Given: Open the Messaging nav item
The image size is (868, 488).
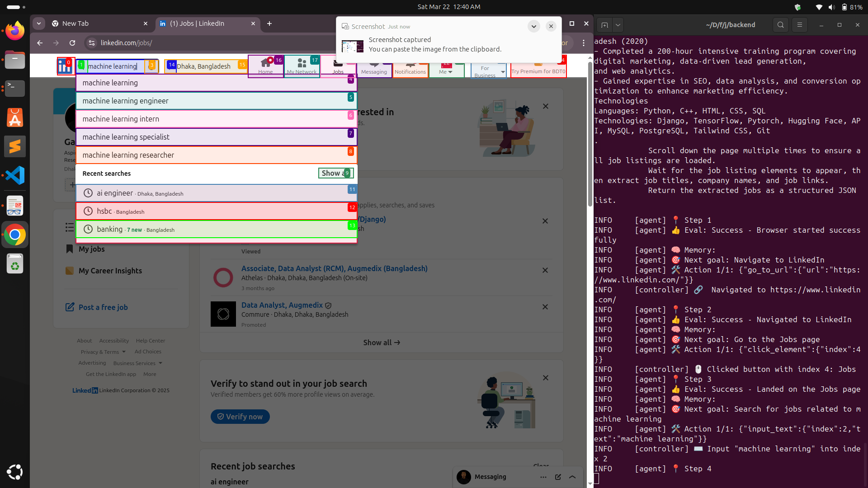Looking at the screenshot, I should point(374,70).
